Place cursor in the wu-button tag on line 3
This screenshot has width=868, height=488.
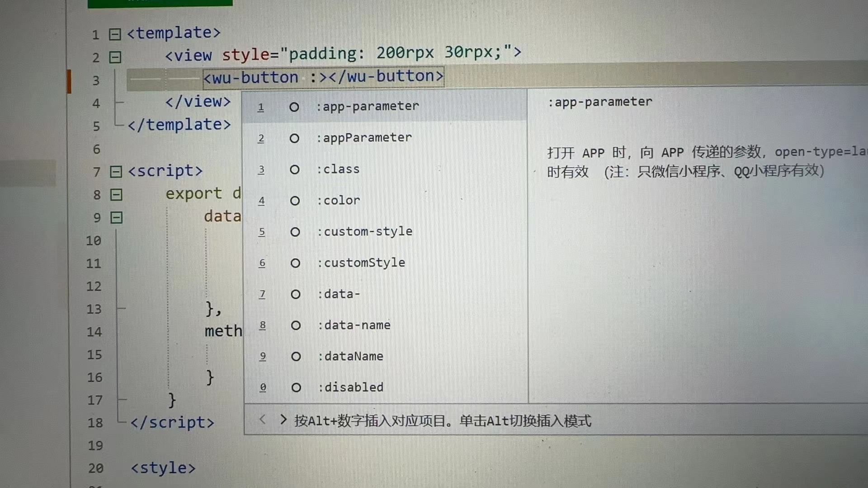click(x=323, y=77)
